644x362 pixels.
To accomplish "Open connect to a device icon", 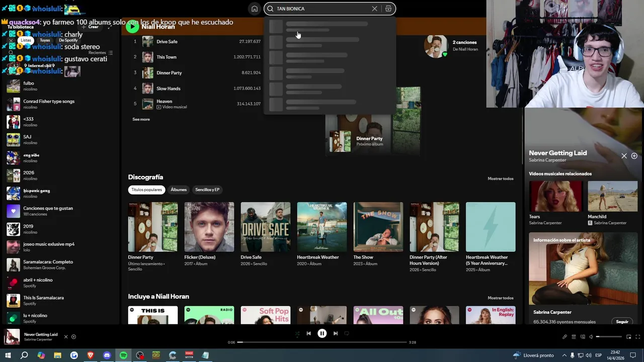I will [583, 337].
